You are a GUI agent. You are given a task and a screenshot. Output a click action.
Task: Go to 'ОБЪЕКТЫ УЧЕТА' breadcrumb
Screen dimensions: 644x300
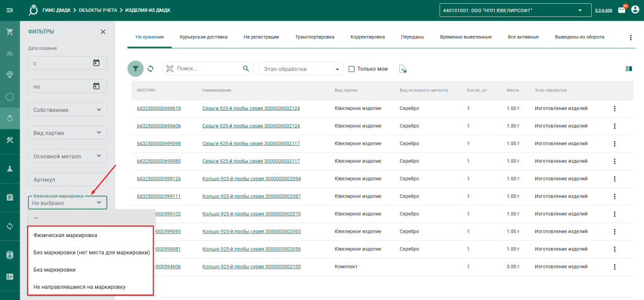[x=99, y=10]
